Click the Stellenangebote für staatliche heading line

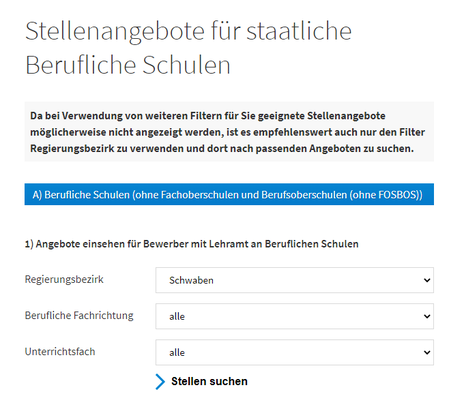(x=188, y=31)
